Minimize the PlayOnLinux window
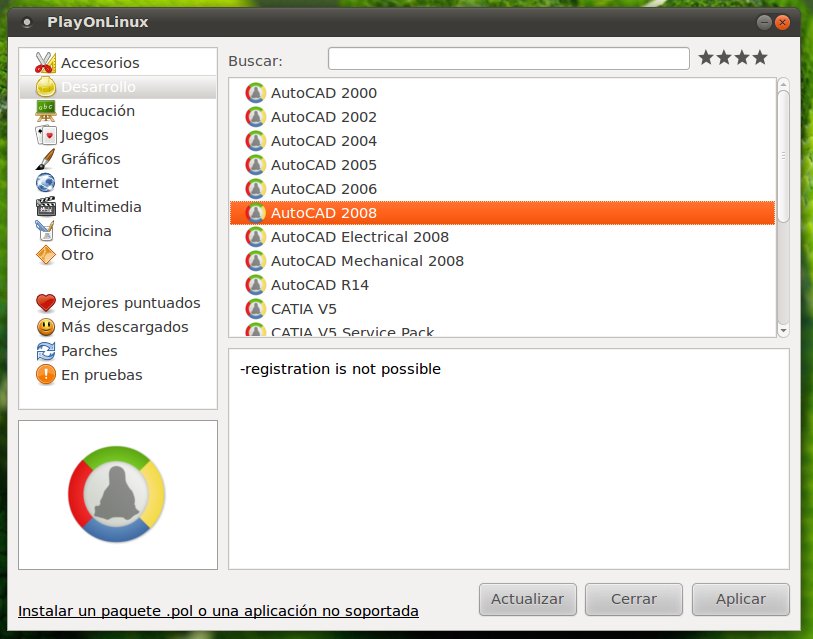 pos(764,22)
